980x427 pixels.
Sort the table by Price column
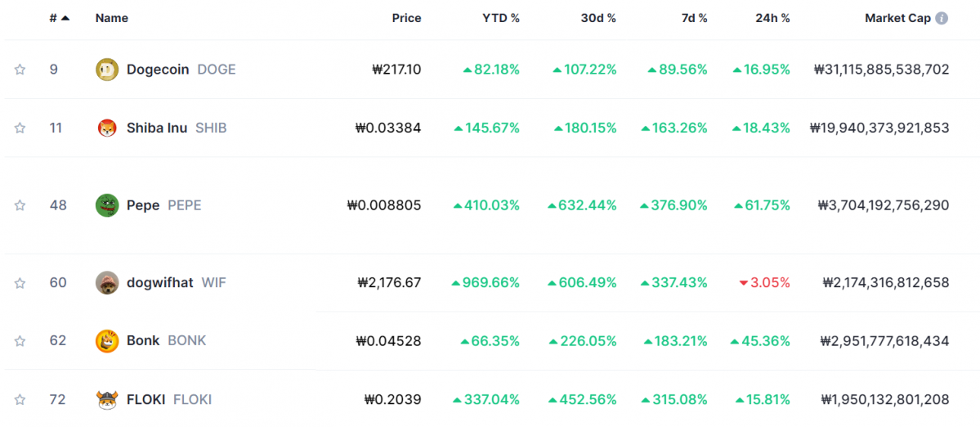(406, 18)
